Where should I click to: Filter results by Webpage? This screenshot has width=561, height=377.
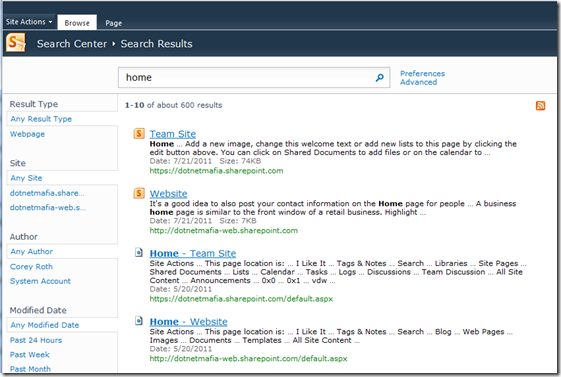(28, 134)
